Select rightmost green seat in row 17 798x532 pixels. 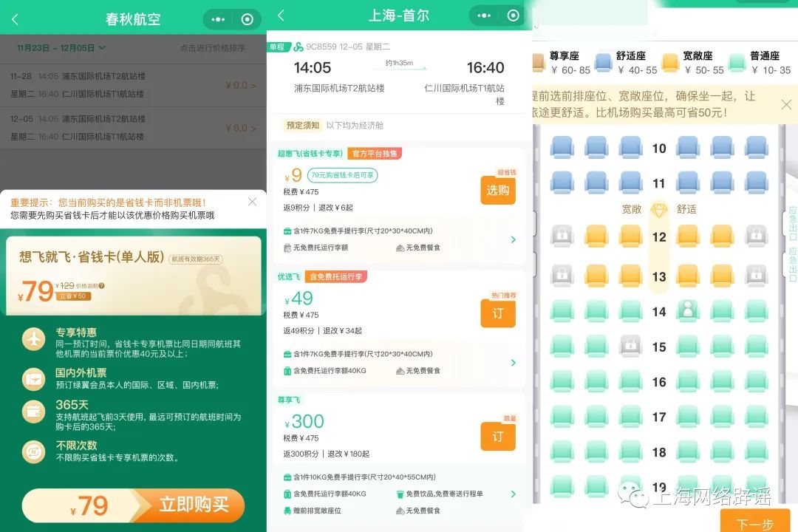click(757, 417)
